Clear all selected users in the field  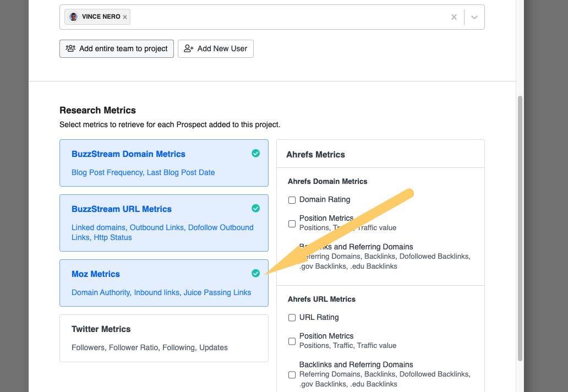coord(454,17)
